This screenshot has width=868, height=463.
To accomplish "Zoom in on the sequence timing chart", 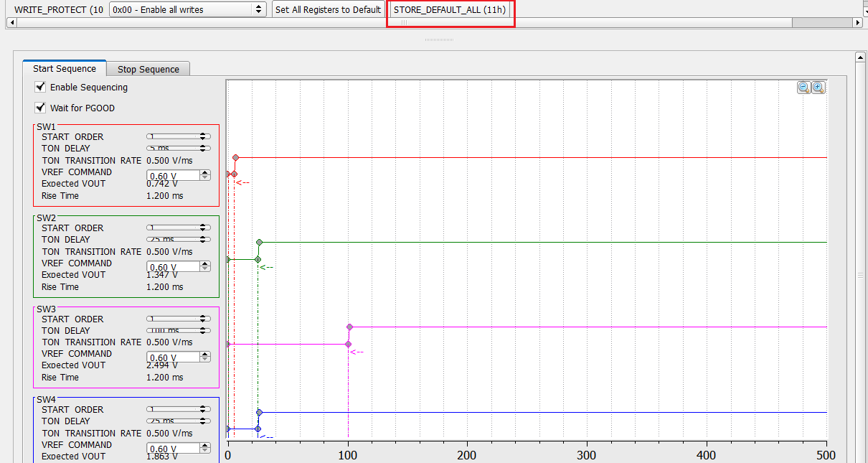I will point(818,88).
